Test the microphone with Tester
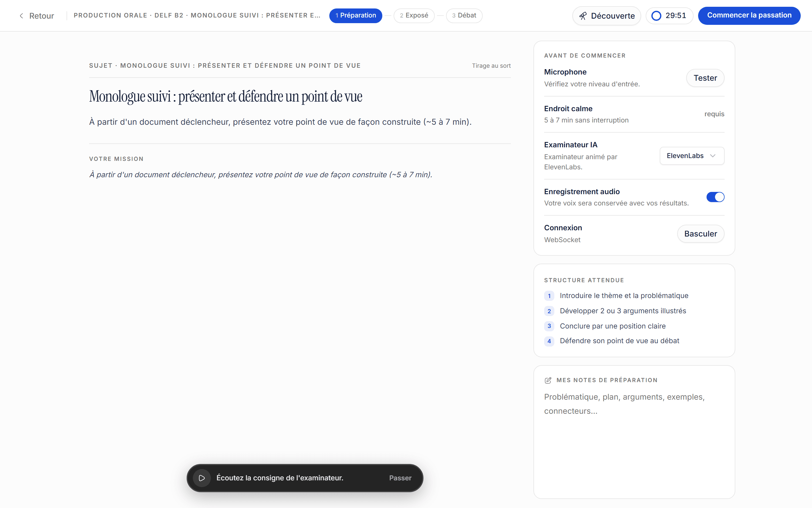Viewport: 812px width, 508px height. pos(705,78)
